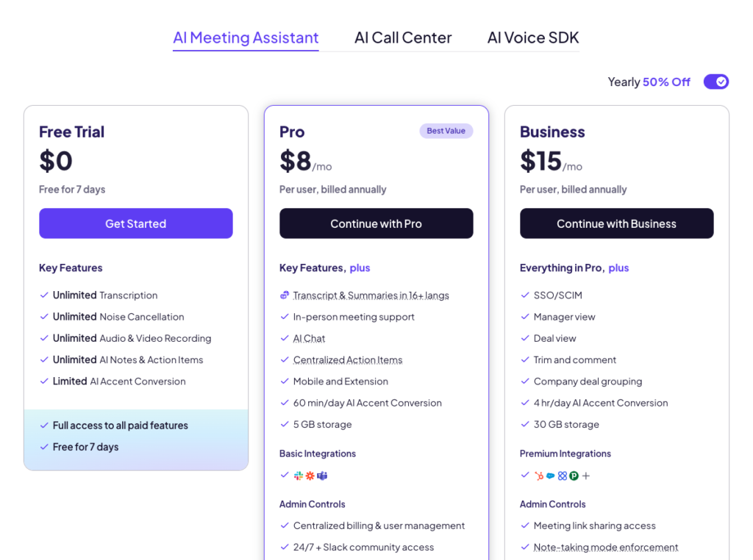Click the HubSpot integration icon
This screenshot has width=753, height=560.
click(539, 475)
